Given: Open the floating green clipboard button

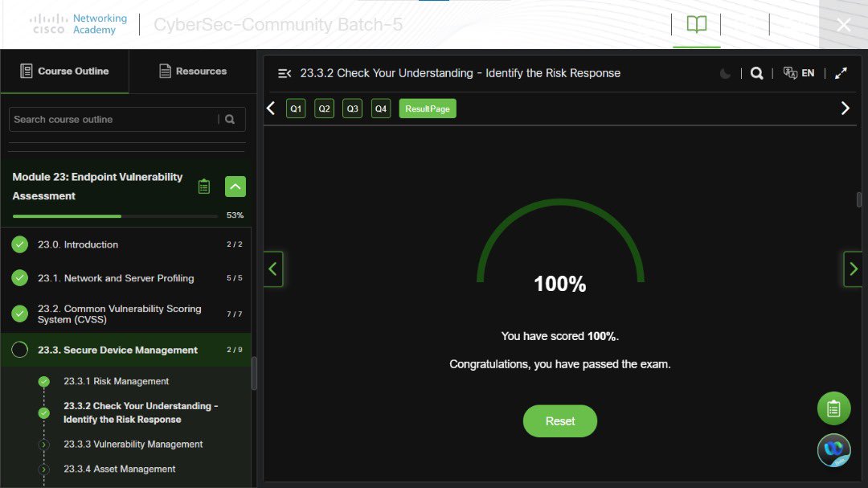Looking at the screenshot, I should click(833, 408).
